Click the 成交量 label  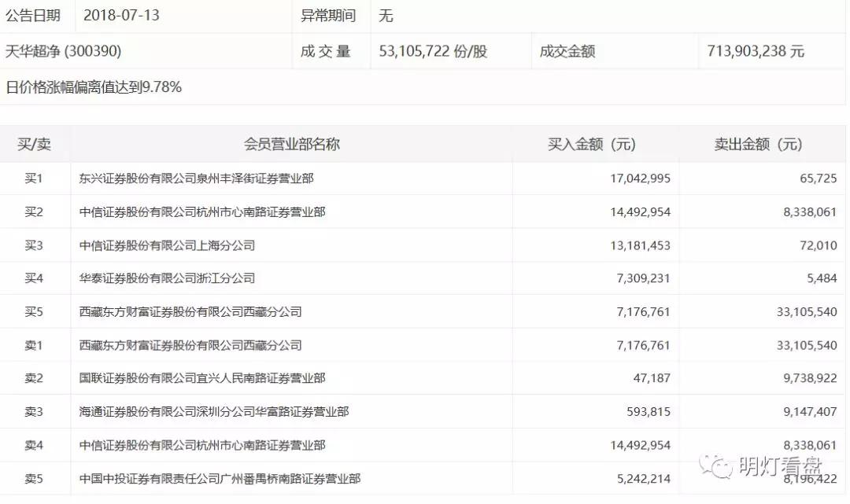325,51
